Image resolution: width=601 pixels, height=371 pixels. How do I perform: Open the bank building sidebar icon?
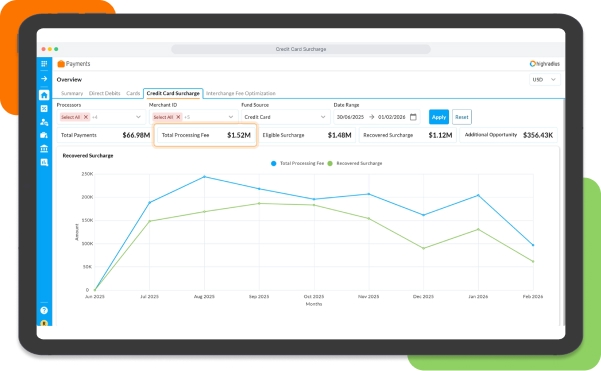[44, 148]
